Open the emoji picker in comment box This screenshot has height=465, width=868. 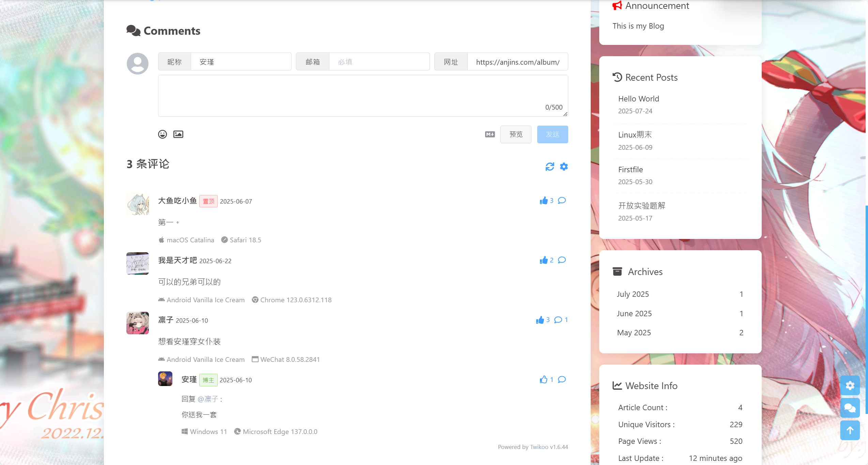coord(162,134)
